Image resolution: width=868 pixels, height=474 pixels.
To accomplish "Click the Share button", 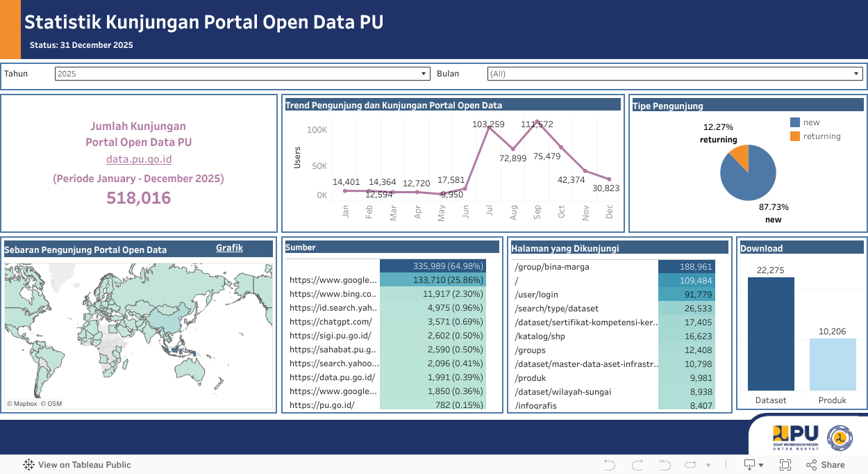I will click(x=825, y=465).
